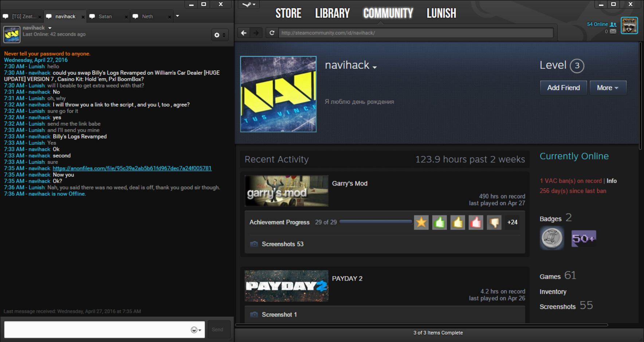Click the yellow thumbs-up achievement icon

pos(458,222)
